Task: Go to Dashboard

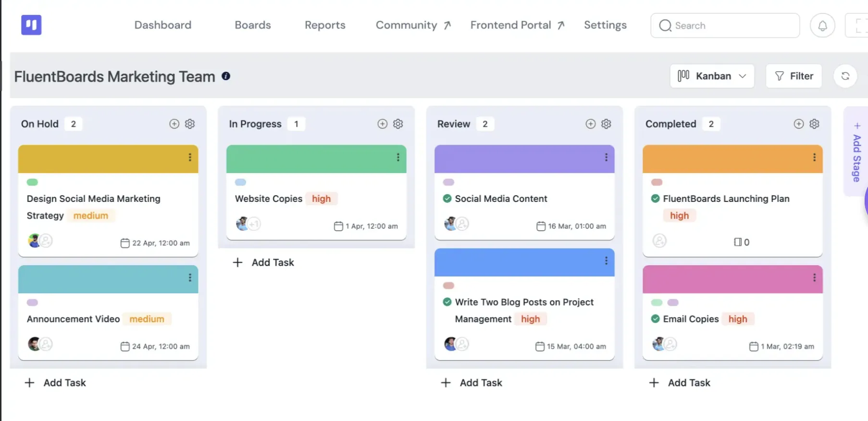Action: coord(163,25)
